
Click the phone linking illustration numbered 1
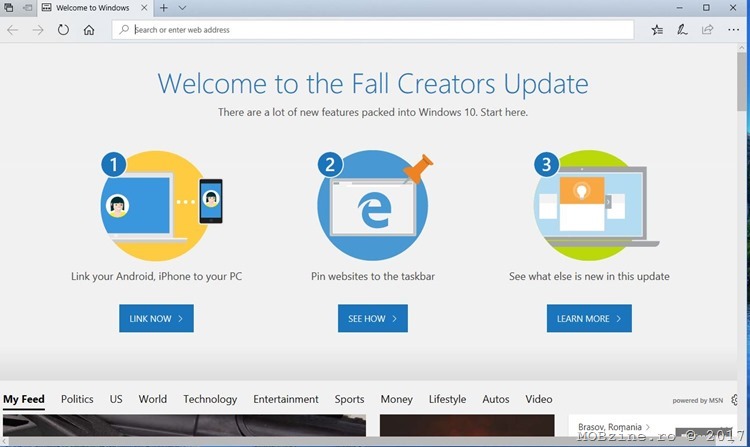click(x=161, y=206)
